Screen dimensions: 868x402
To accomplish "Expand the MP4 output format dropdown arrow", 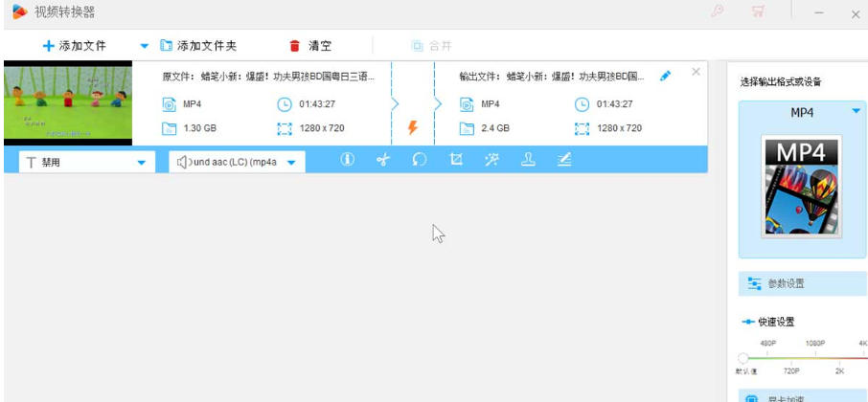I will click(856, 111).
